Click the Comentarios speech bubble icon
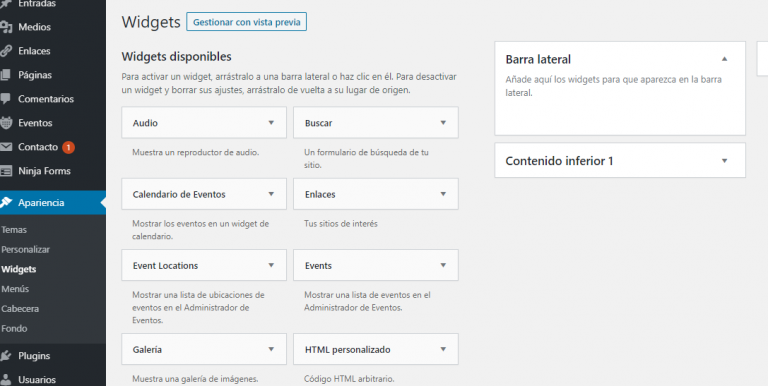 [5, 99]
